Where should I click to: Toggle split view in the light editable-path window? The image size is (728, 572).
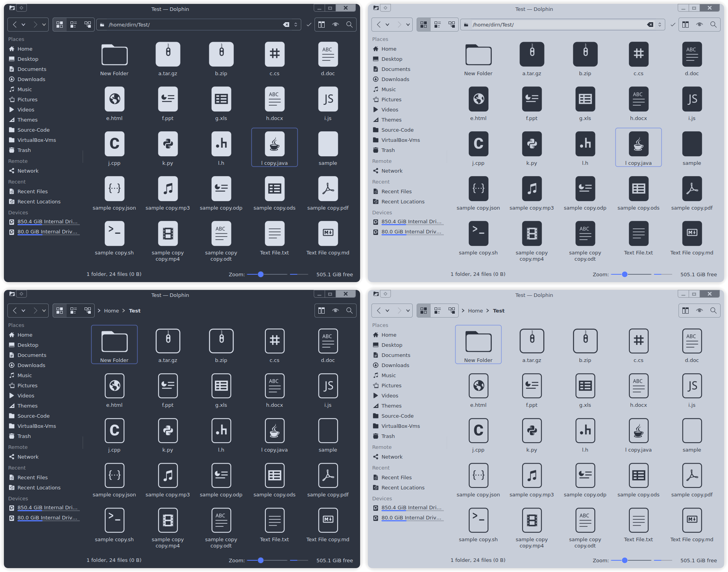tap(686, 25)
